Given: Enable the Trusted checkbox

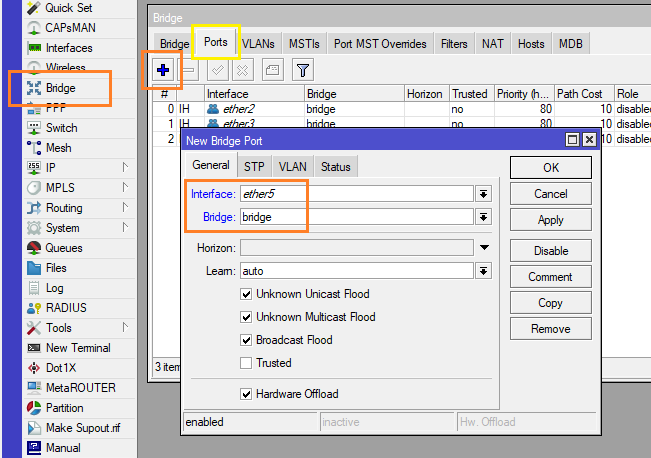Looking at the screenshot, I should (x=246, y=363).
